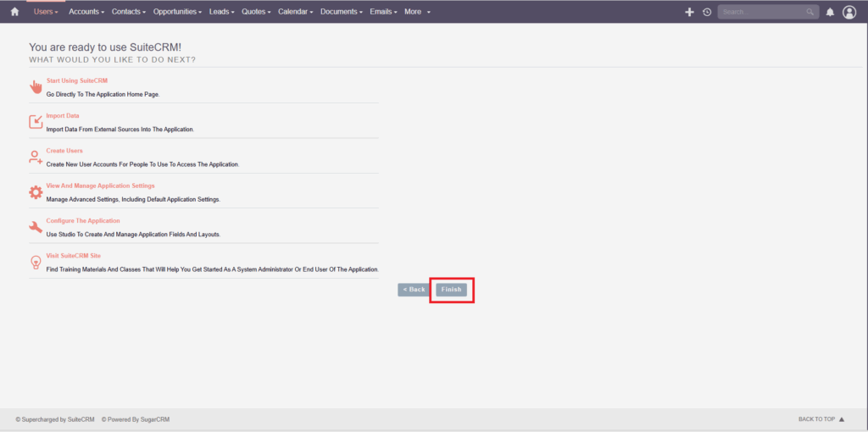The image size is (868, 432).
Task: Click the plus quick-create icon
Action: coord(689,12)
